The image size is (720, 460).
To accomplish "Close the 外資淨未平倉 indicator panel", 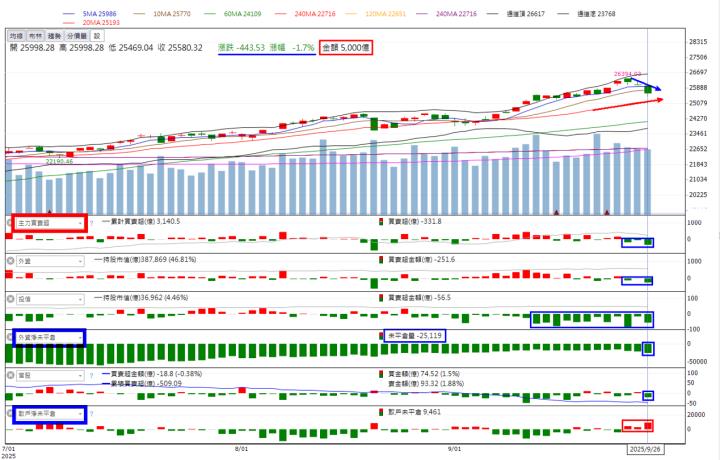I will click(x=11, y=337).
